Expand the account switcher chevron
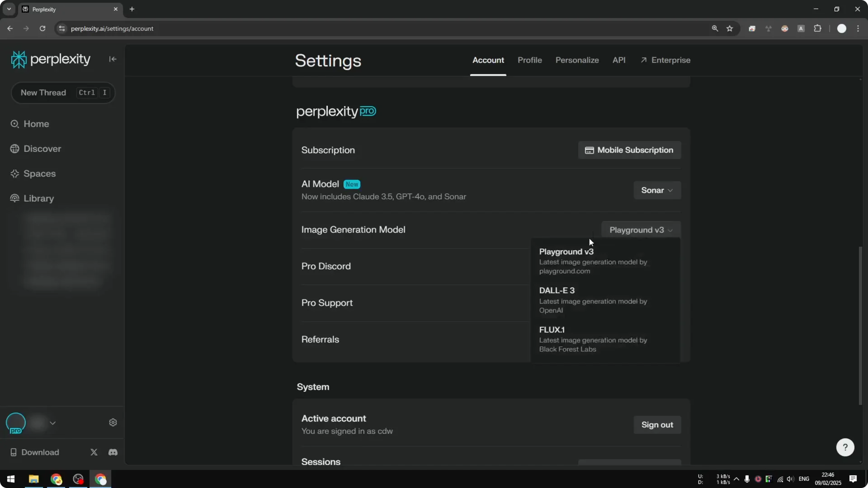868x488 pixels. coord(53,423)
